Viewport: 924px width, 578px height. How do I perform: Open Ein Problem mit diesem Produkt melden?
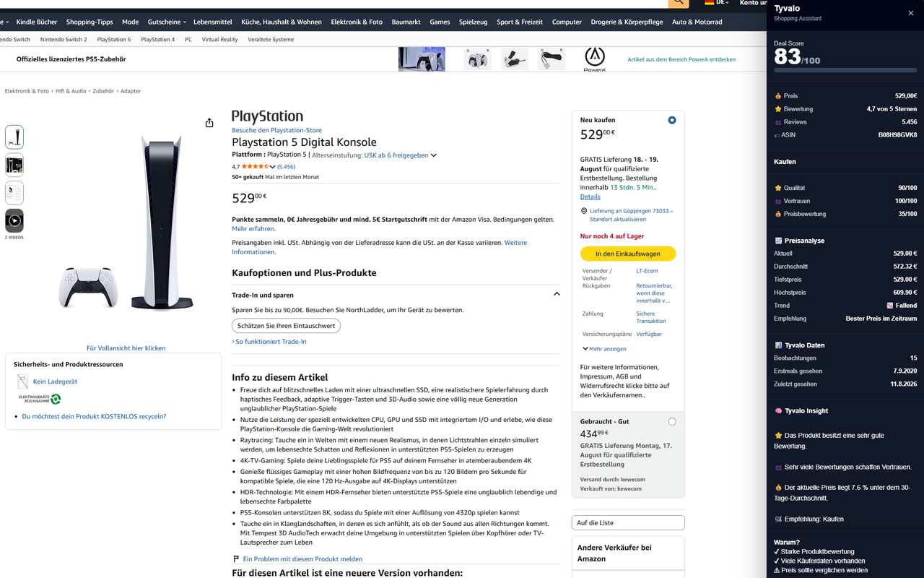[302, 559]
